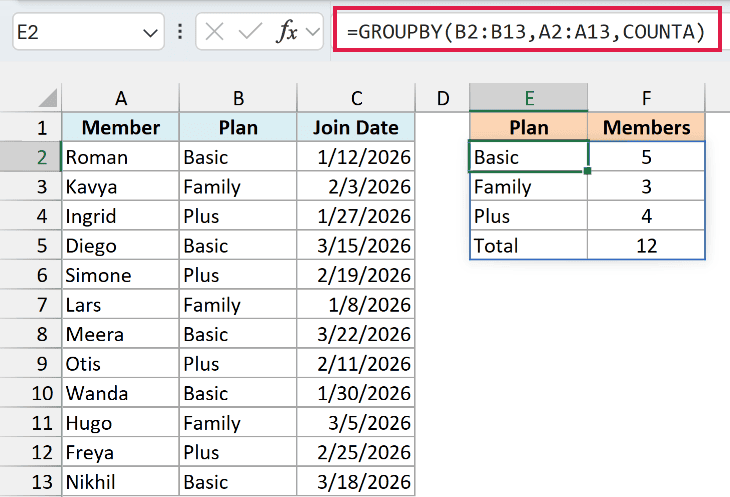
Task: Select column A header
Action: (121, 98)
